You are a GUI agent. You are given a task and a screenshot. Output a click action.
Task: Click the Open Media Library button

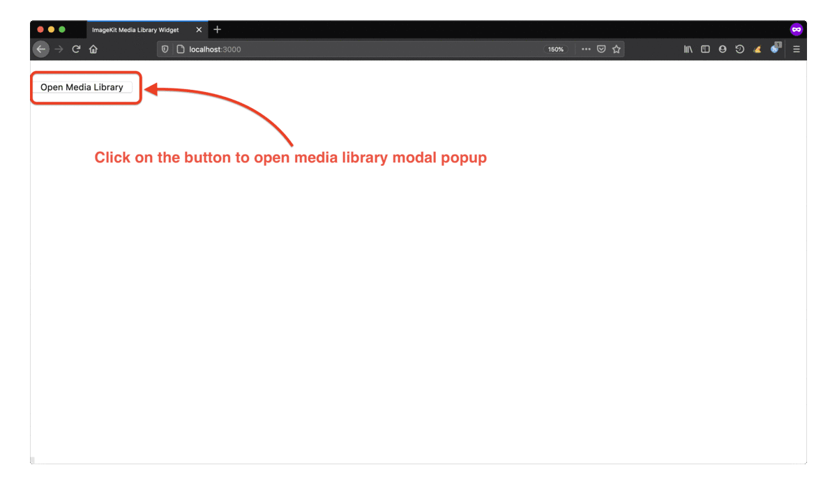click(82, 87)
